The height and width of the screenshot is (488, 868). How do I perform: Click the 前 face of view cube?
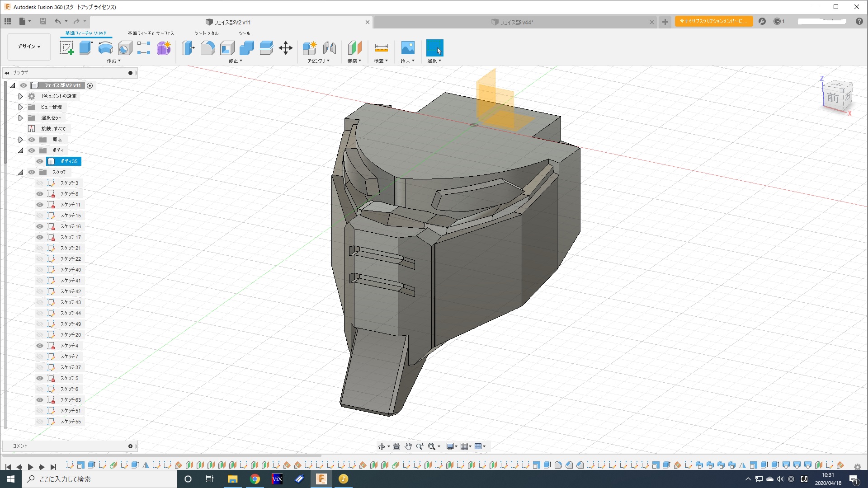click(833, 97)
